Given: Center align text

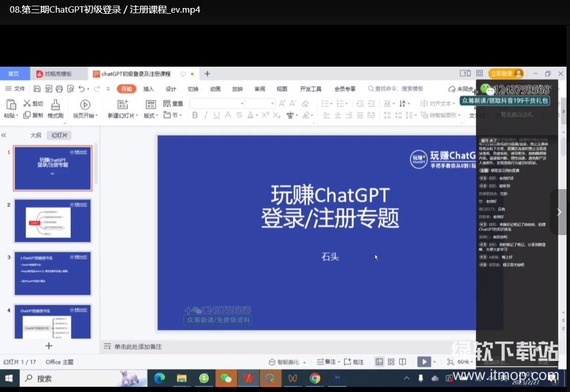Looking at the screenshot, I should click(x=338, y=116).
